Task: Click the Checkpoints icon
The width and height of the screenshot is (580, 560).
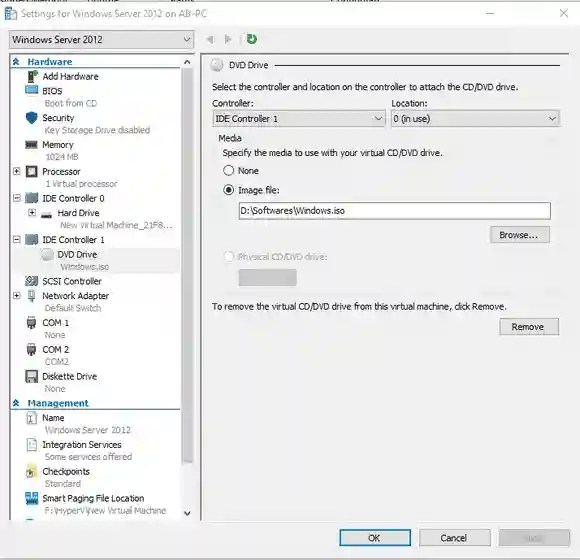Action: click(31, 472)
